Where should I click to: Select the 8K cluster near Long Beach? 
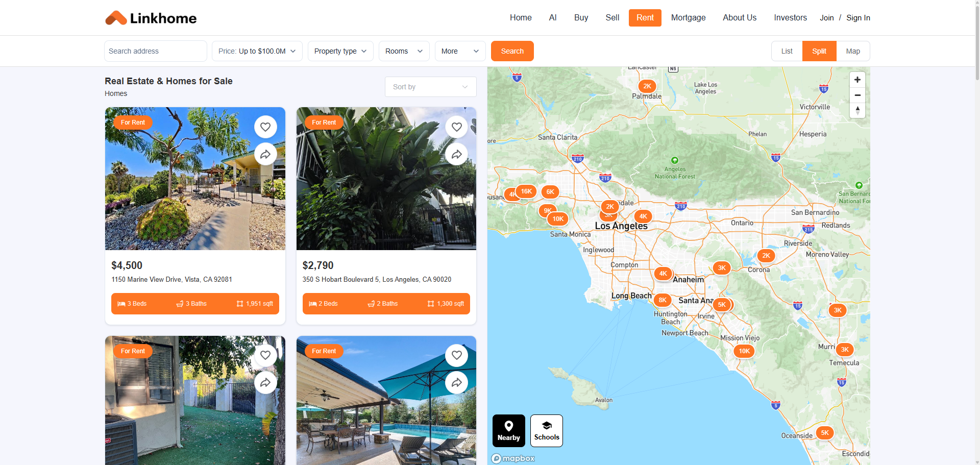(x=663, y=300)
